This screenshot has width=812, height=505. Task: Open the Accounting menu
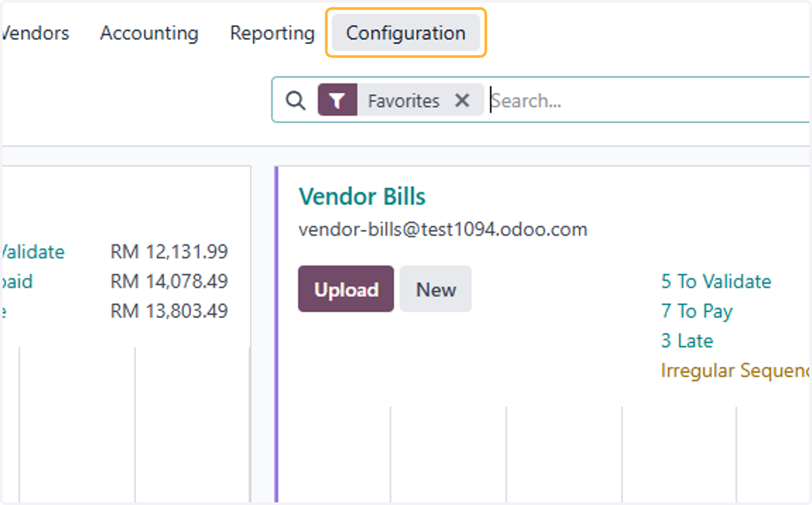click(149, 32)
